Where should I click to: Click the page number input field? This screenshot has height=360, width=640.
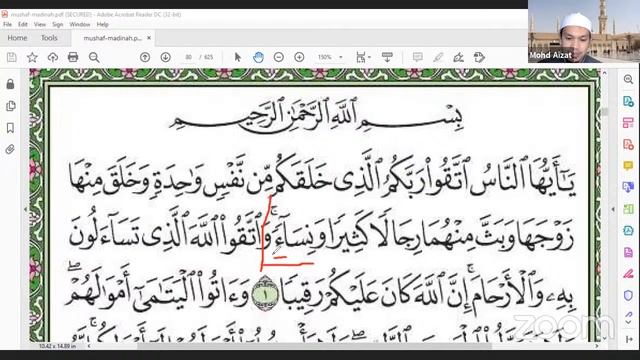pos(189,57)
